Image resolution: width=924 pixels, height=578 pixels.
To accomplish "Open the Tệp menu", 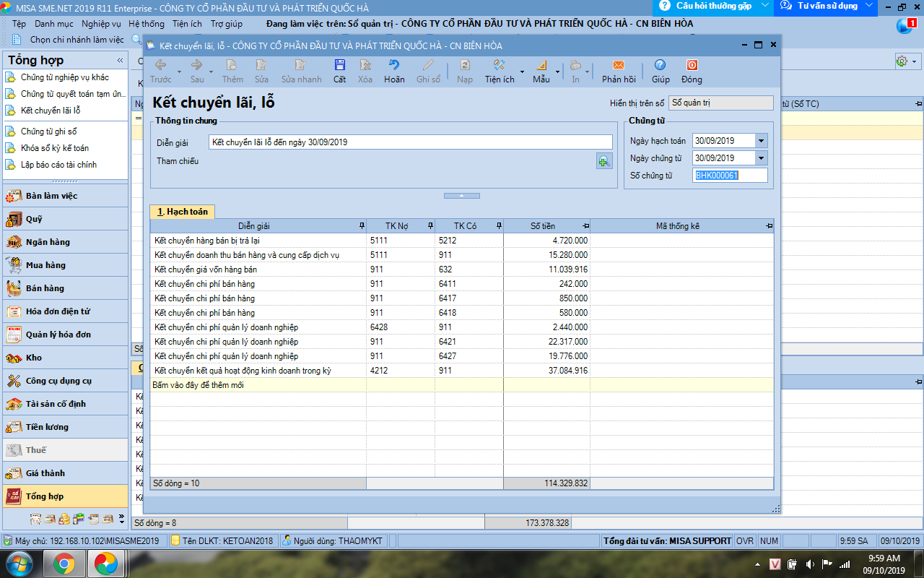I will click(x=19, y=24).
